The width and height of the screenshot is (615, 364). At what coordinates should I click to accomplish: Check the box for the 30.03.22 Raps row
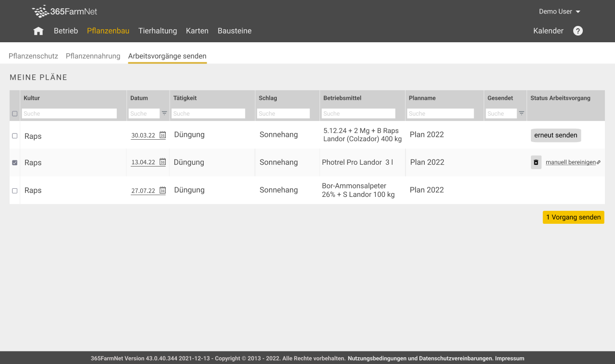[x=14, y=136]
